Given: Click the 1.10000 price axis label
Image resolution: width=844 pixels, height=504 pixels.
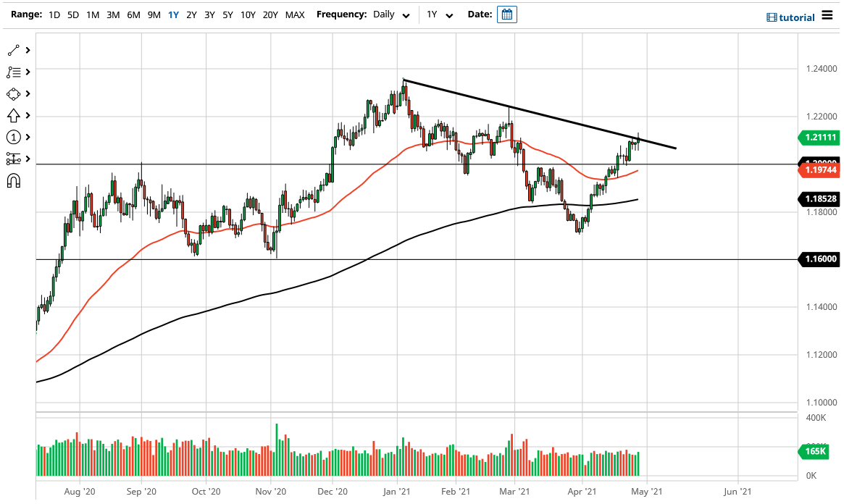Looking at the screenshot, I should pos(822,403).
